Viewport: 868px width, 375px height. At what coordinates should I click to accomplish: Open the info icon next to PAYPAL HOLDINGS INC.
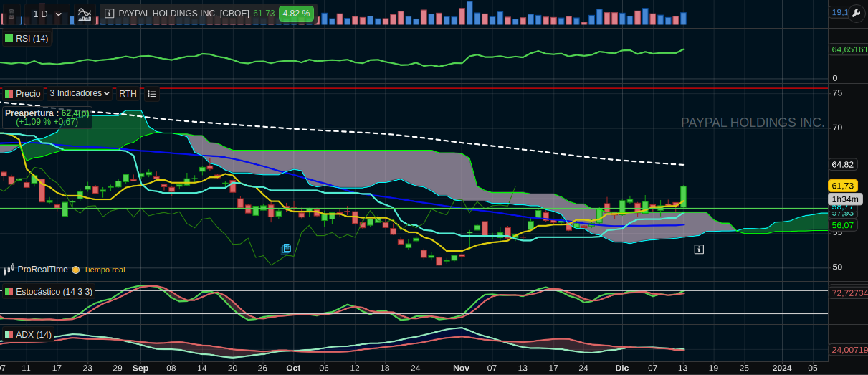point(109,13)
